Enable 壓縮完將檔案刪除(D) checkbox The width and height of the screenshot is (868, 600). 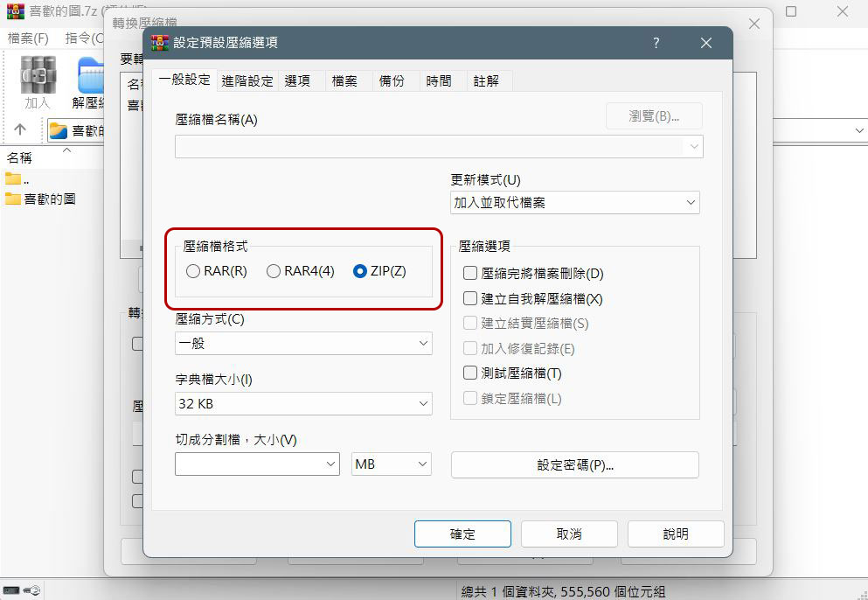pyautogui.click(x=470, y=273)
